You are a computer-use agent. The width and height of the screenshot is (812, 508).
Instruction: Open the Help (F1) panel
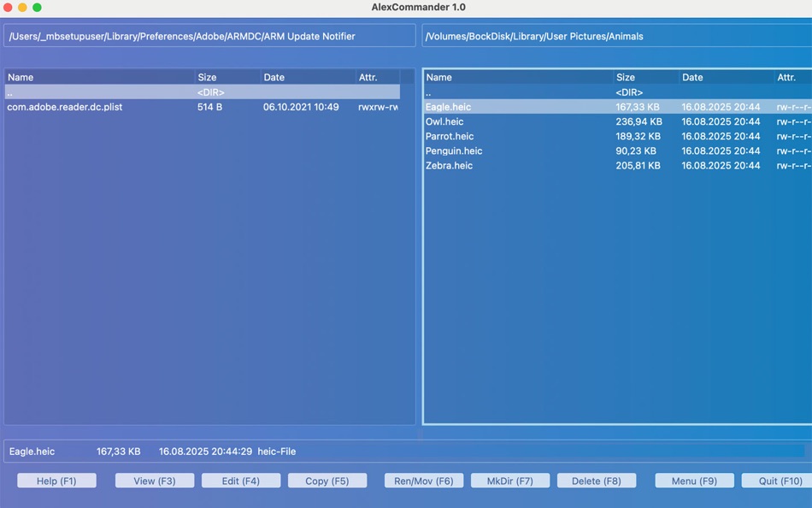point(56,480)
